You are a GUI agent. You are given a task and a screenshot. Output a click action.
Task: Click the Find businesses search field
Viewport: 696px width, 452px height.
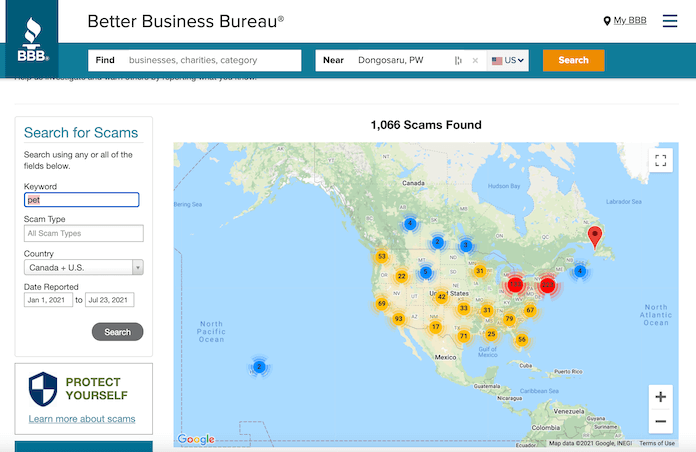click(x=194, y=60)
